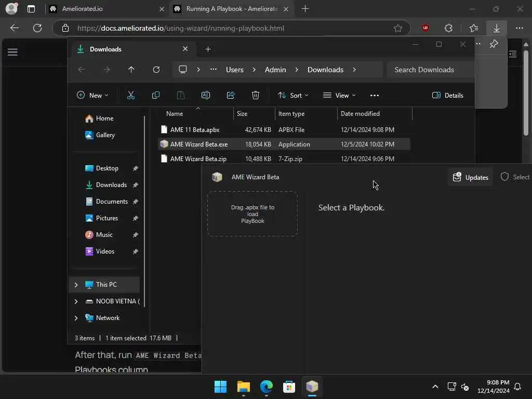Open File Explorer from the taskbar

243,387
